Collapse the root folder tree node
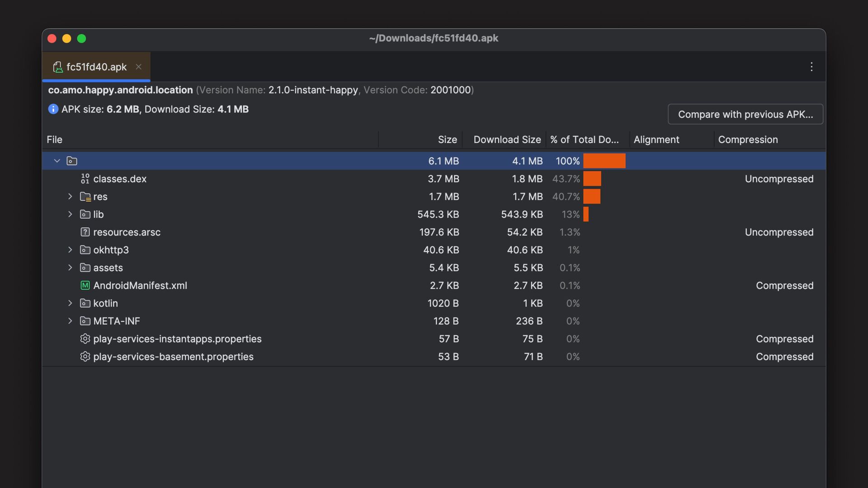The image size is (868, 488). click(57, 161)
